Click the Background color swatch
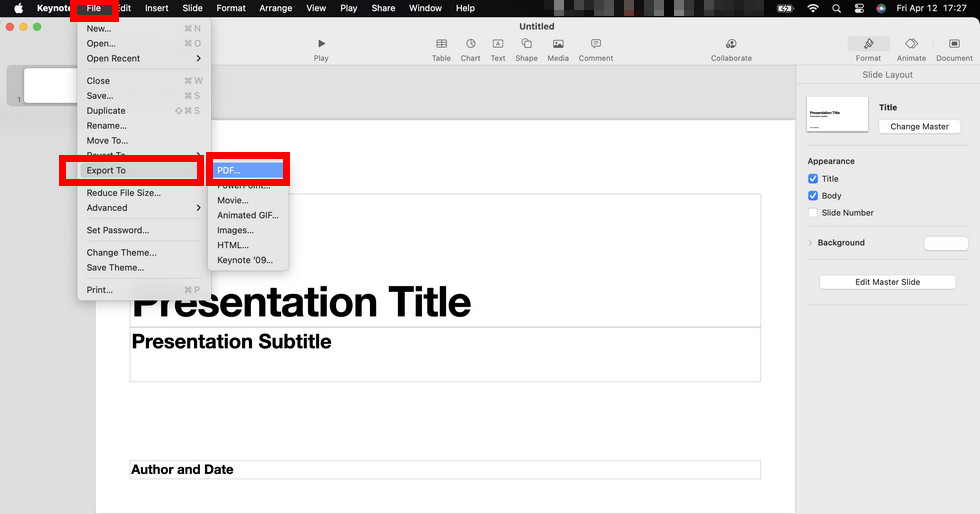 click(x=946, y=243)
